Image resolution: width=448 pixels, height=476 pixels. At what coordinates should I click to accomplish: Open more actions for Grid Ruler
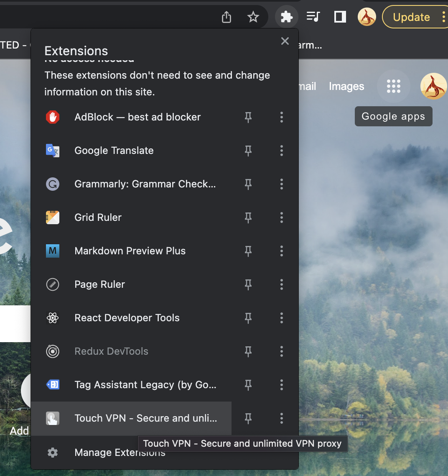(x=282, y=218)
